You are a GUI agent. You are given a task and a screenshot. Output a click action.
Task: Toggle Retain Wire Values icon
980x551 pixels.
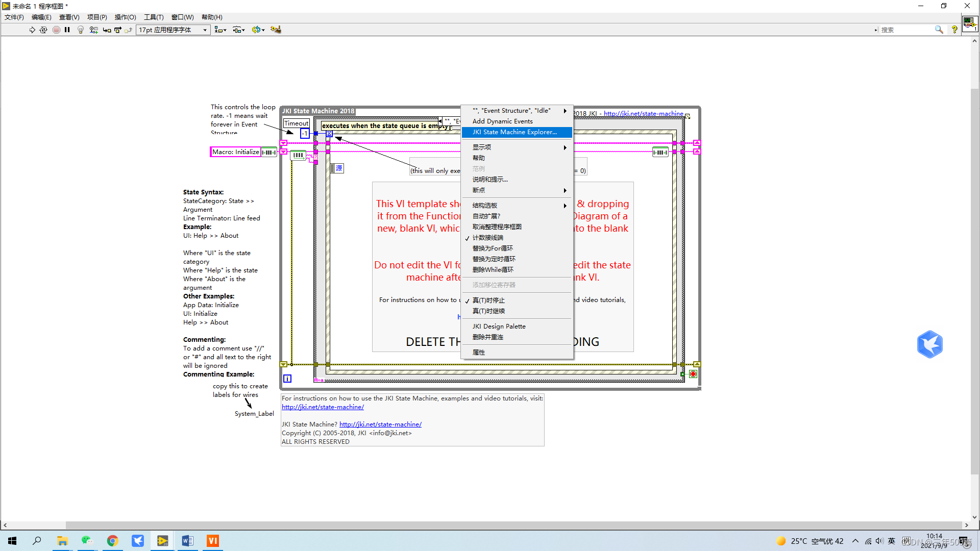[93, 30]
